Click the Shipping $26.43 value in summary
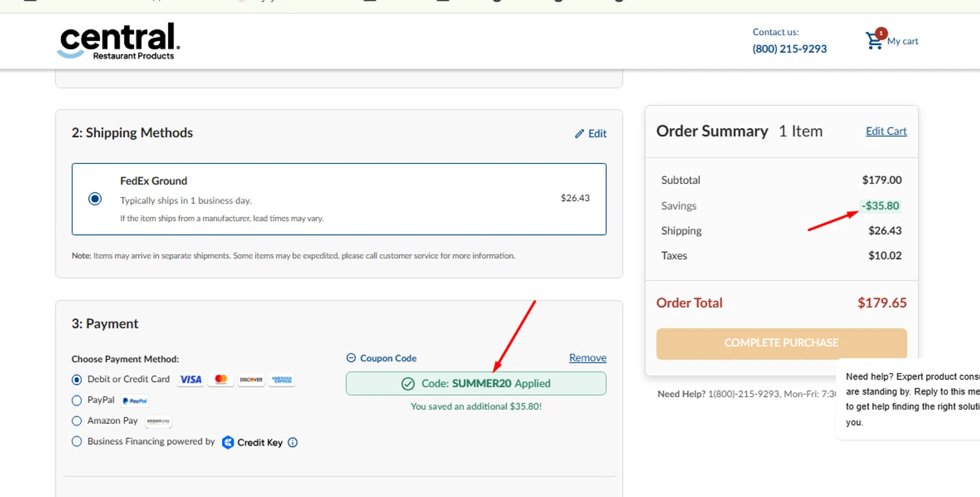 pyautogui.click(x=885, y=231)
